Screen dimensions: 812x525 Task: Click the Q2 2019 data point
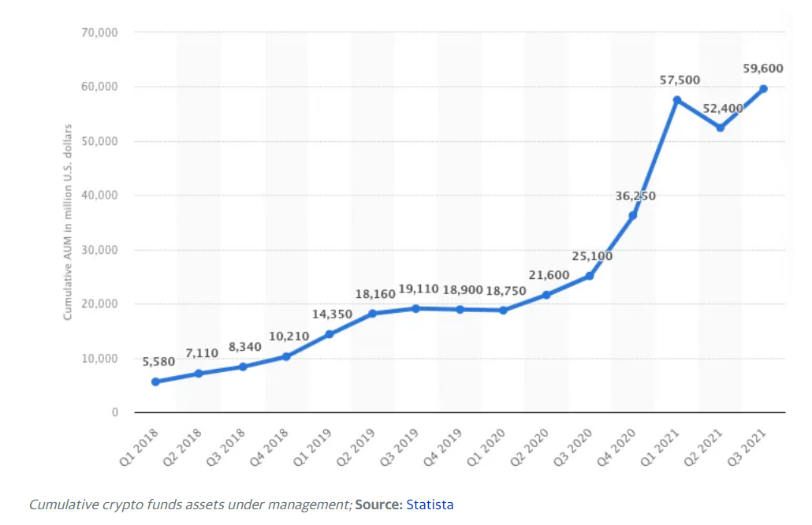(x=373, y=313)
